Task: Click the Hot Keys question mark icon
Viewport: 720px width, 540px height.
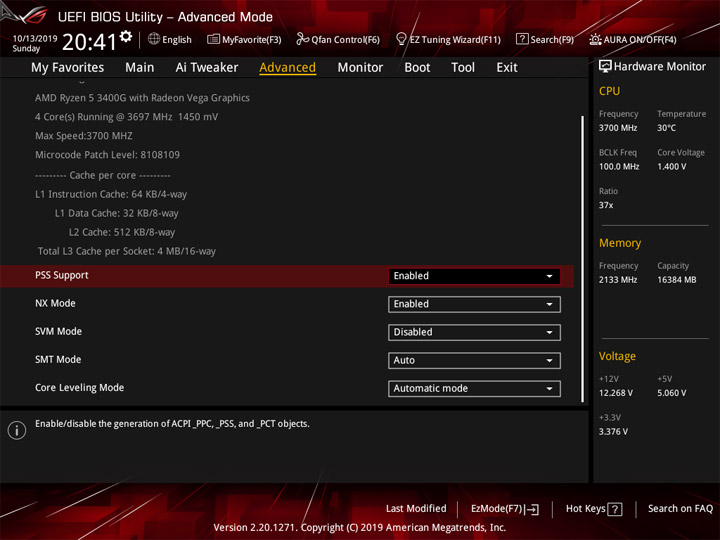Action: [614, 509]
